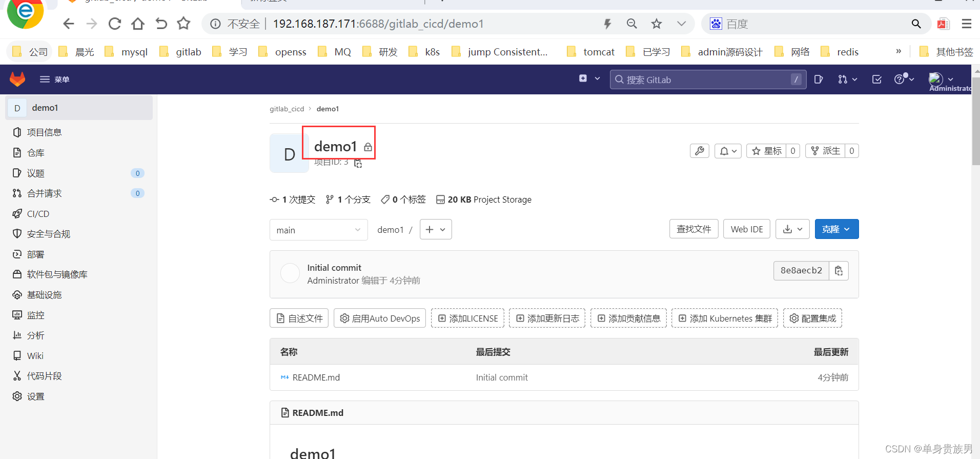
Task: Click the browser forward arrow
Action: pyautogui.click(x=92, y=24)
